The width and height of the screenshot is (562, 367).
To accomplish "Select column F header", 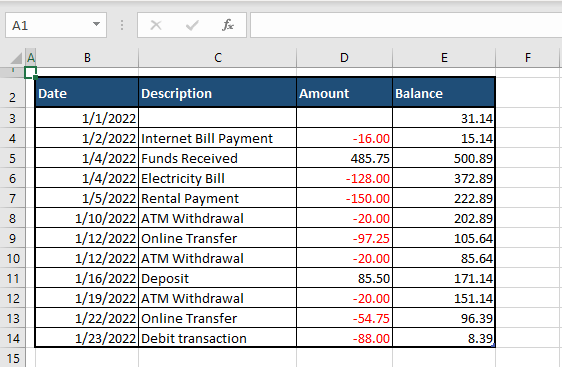I will pyautogui.click(x=528, y=58).
